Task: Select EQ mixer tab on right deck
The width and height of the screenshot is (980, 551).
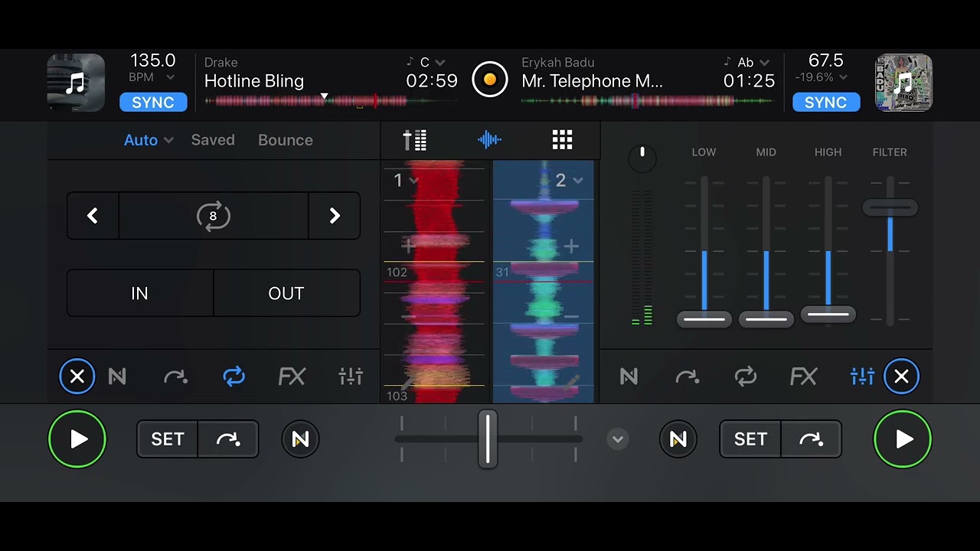Action: (x=862, y=377)
